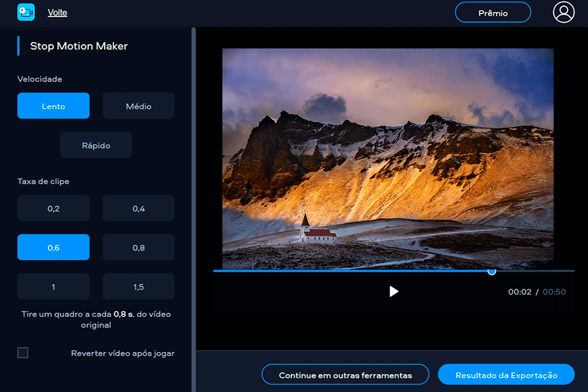Choose clip rate 1,5
588x392 pixels.
pos(138,287)
